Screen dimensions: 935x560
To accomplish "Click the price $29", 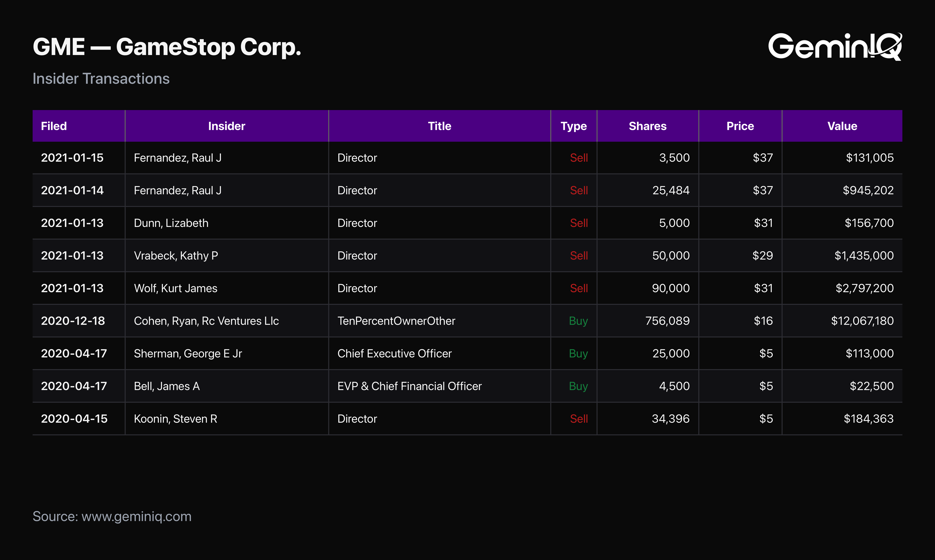I will tap(763, 255).
